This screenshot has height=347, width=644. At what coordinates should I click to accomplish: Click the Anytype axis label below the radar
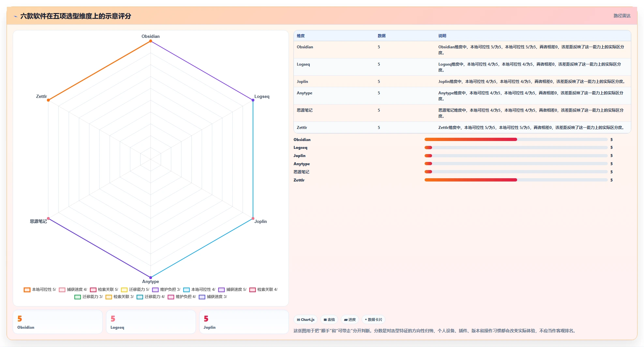pos(151,281)
